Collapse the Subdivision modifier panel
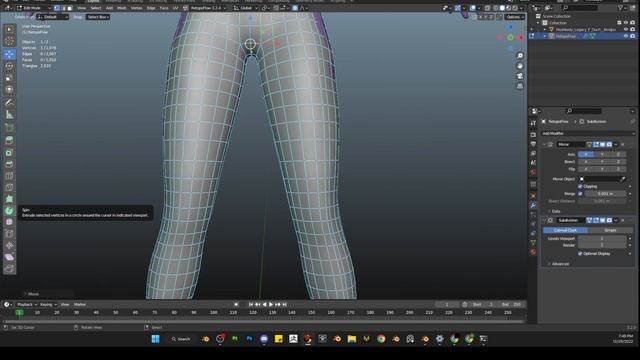This screenshot has height=360, width=640. tap(544, 220)
